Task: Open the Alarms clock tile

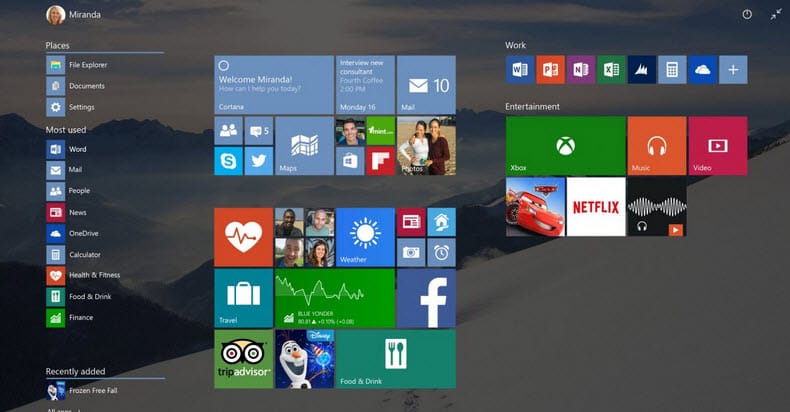Action: 441,252
